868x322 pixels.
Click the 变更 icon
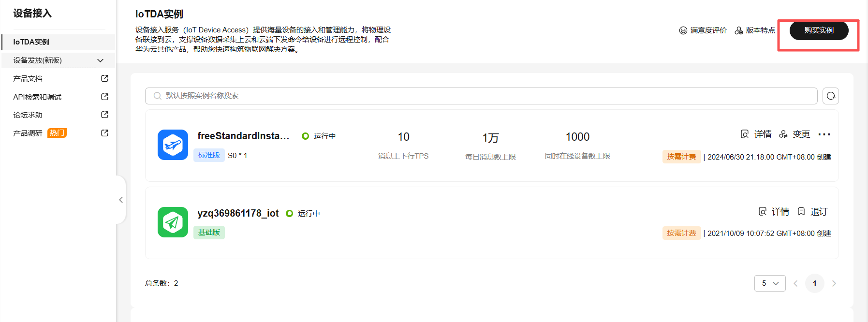click(x=783, y=134)
